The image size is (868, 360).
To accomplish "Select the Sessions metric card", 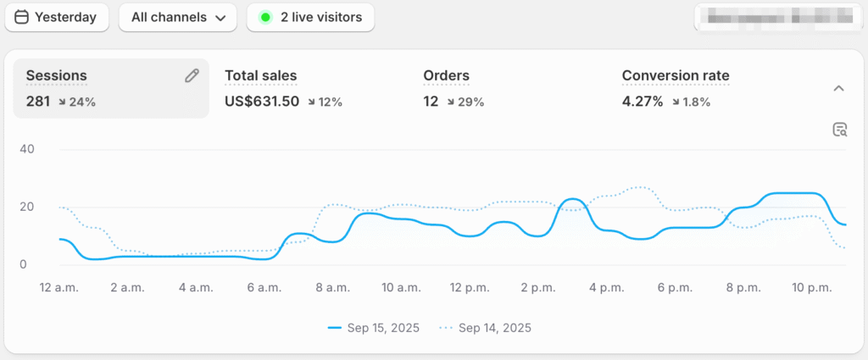I will [x=110, y=88].
